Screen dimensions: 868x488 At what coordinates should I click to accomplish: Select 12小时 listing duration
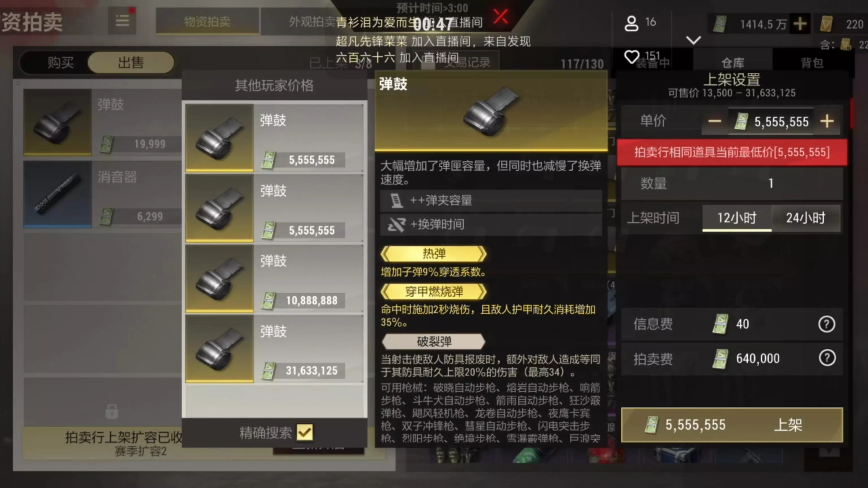737,218
